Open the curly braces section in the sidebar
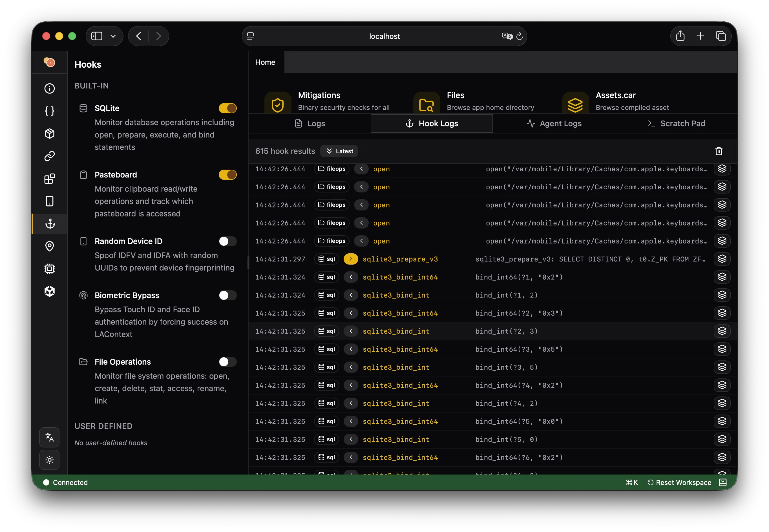Viewport: 769px width, 532px height. pyautogui.click(x=49, y=111)
